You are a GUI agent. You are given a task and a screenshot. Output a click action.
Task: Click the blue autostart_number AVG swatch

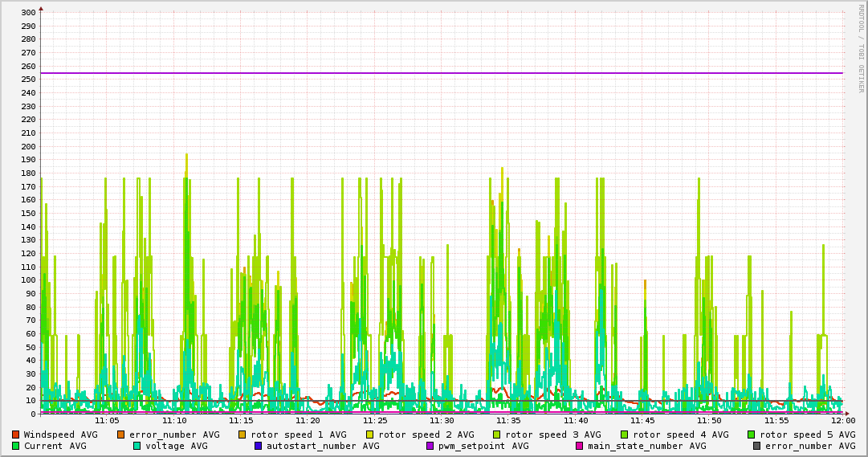click(x=258, y=446)
